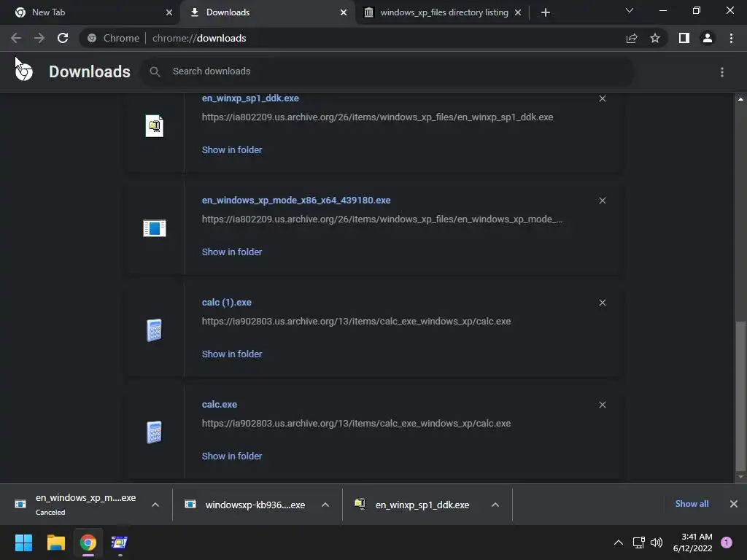Close the Downloads tab
747x560 pixels.
[344, 12]
